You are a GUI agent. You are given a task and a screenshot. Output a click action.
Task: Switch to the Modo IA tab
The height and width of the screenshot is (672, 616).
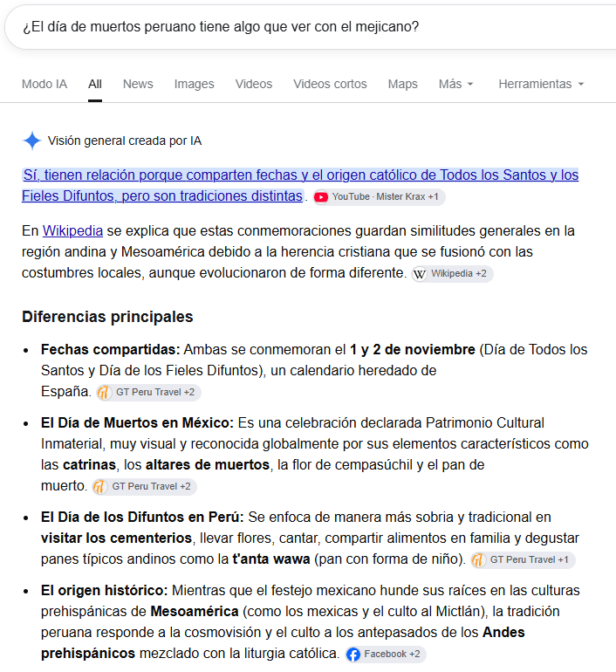44,84
